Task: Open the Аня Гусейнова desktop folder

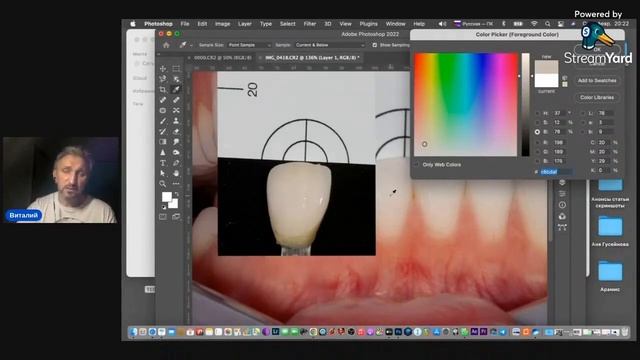Action: click(x=610, y=231)
